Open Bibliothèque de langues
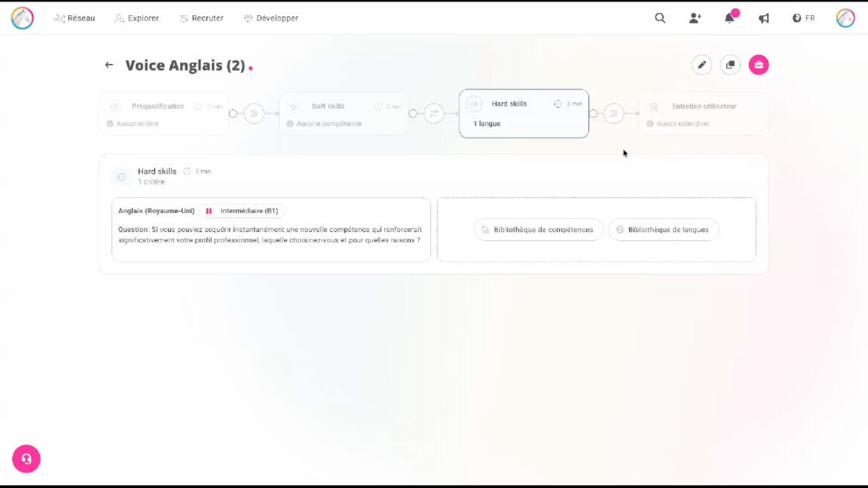Viewport: 868px width, 488px height. point(663,230)
